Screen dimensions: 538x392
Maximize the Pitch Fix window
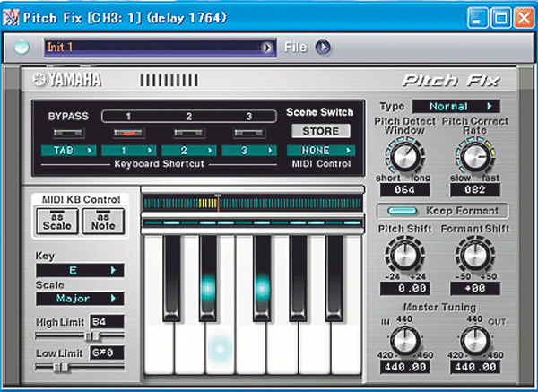(x=500, y=18)
